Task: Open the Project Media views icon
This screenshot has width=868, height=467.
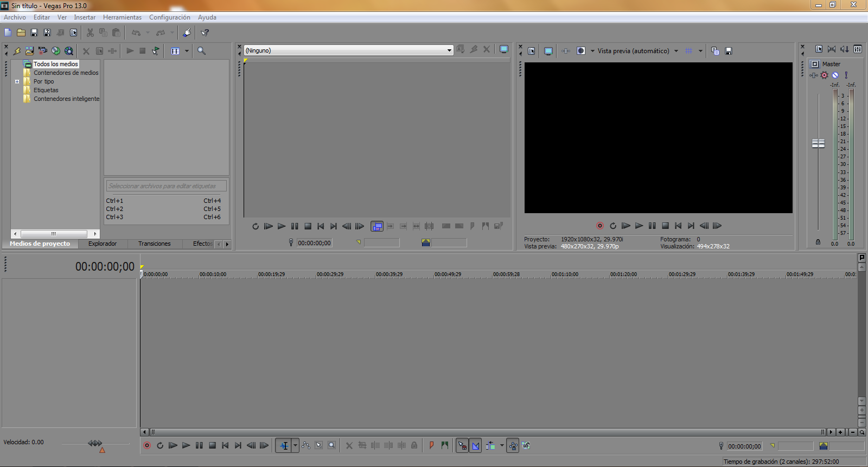Action: pyautogui.click(x=175, y=51)
